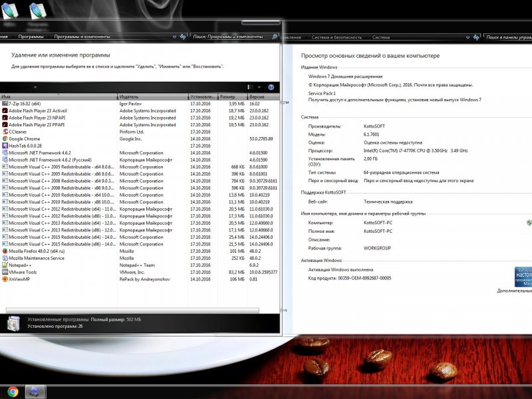This screenshot has width=532, height=399.
Task: Click the Microsoft .NET Framework 4.6.2 (Русский) icon
Action: coord(5,160)
